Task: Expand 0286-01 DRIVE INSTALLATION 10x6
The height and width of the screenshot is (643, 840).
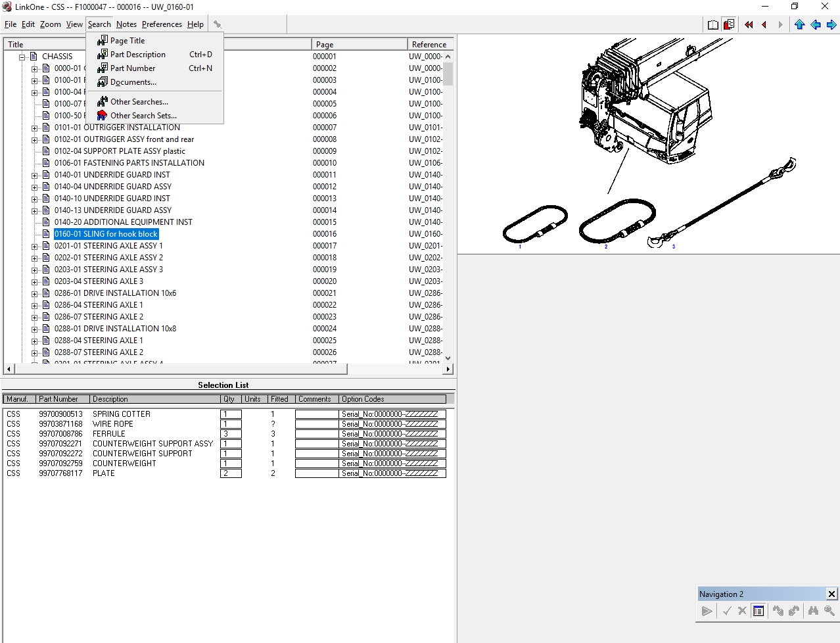Action: coord(35,293)
